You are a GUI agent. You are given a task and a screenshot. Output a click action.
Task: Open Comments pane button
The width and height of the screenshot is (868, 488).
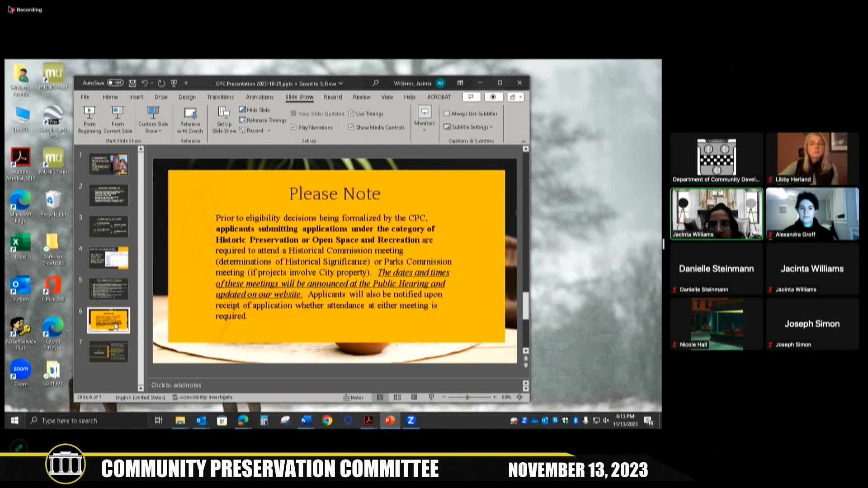pyautogui.click(x=471, y=97)
